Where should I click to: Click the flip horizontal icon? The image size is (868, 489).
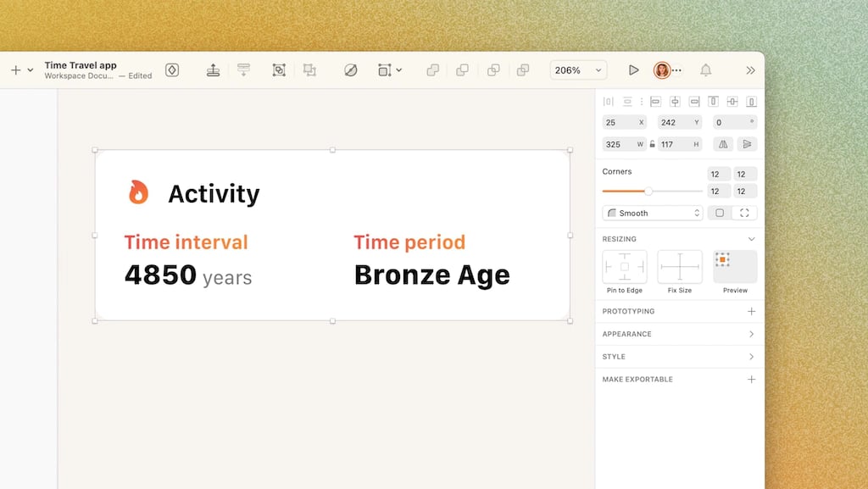(x=723, y=144)
